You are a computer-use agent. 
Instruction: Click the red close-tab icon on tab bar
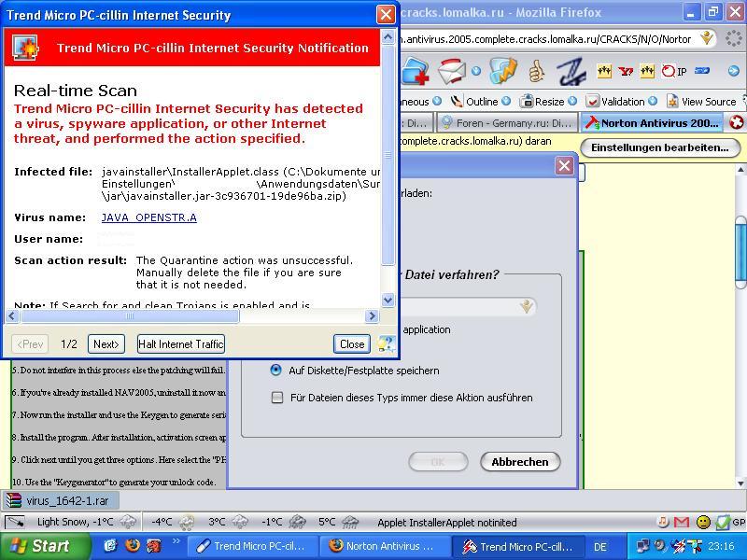(736, 123)
